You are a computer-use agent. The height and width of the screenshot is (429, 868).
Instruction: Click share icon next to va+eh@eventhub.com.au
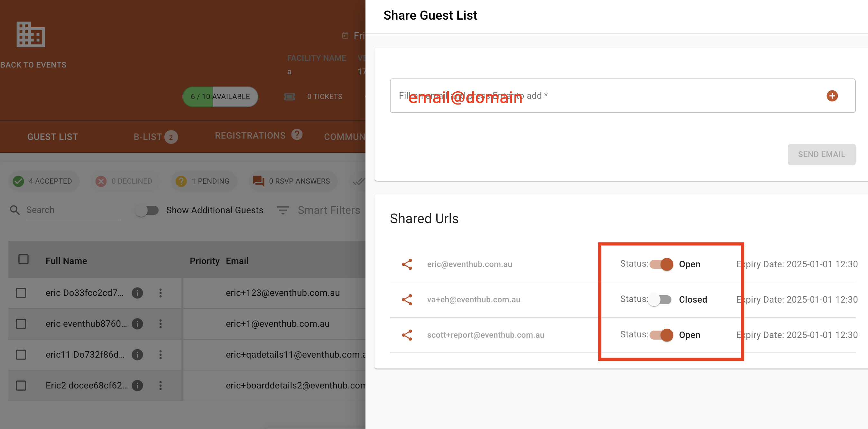(x=407, y=300)
